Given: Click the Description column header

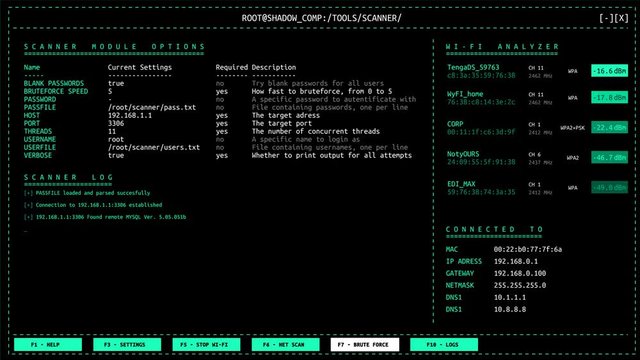Looking at the screenshot, I should point(274,67).
